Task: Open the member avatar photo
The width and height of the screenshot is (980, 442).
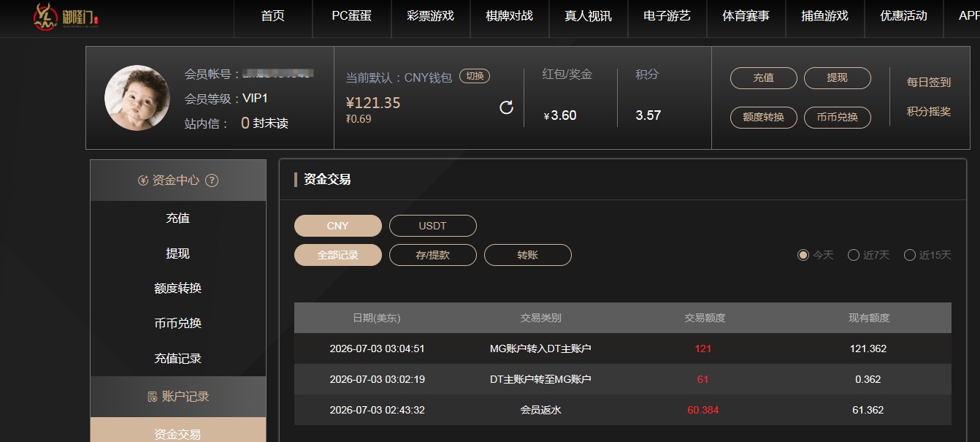Action: tap(137, 98)
